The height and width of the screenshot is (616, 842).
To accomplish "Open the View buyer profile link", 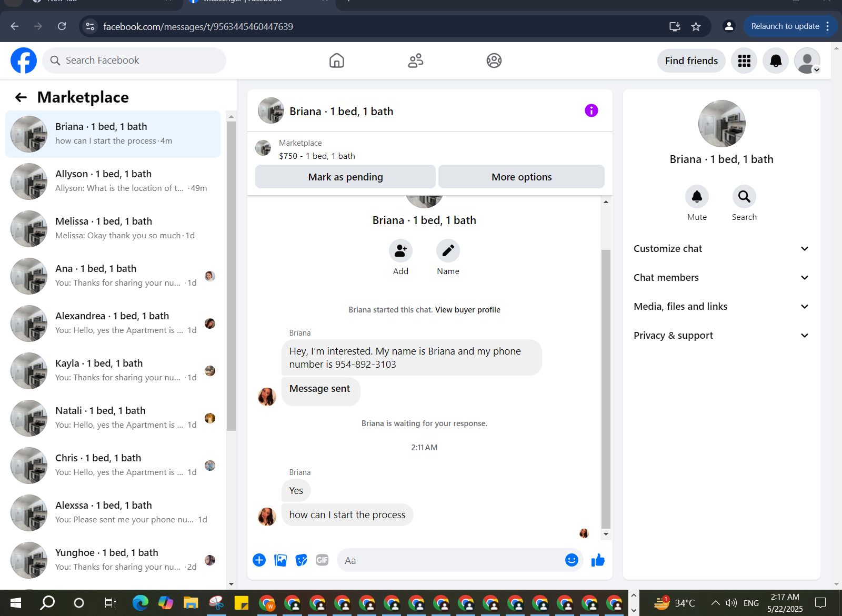I will 468,310.
